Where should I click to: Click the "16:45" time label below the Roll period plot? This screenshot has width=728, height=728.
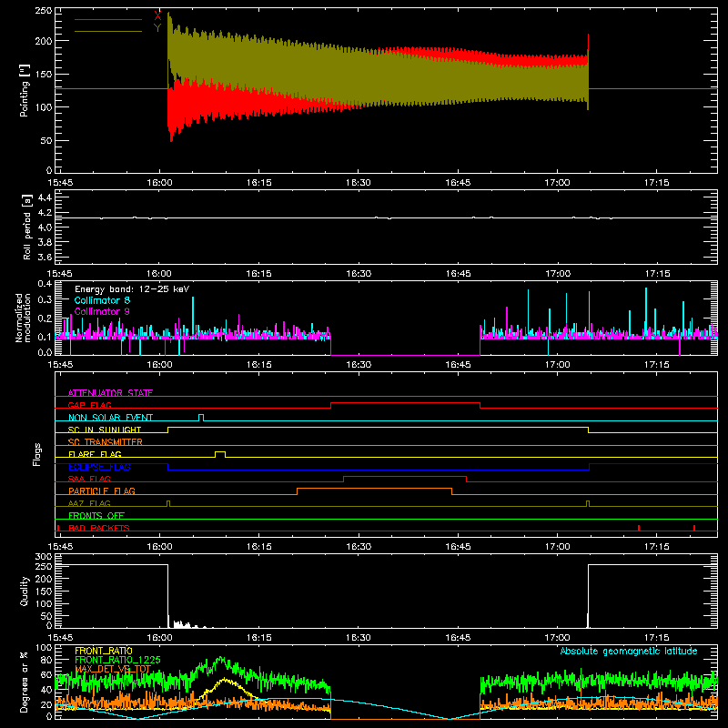[x=458, y=274]
